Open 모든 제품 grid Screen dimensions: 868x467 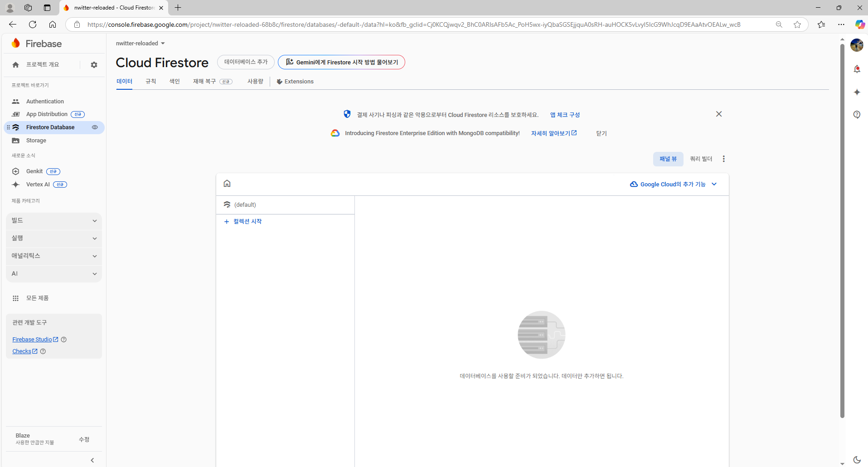(x=31, y=298)
